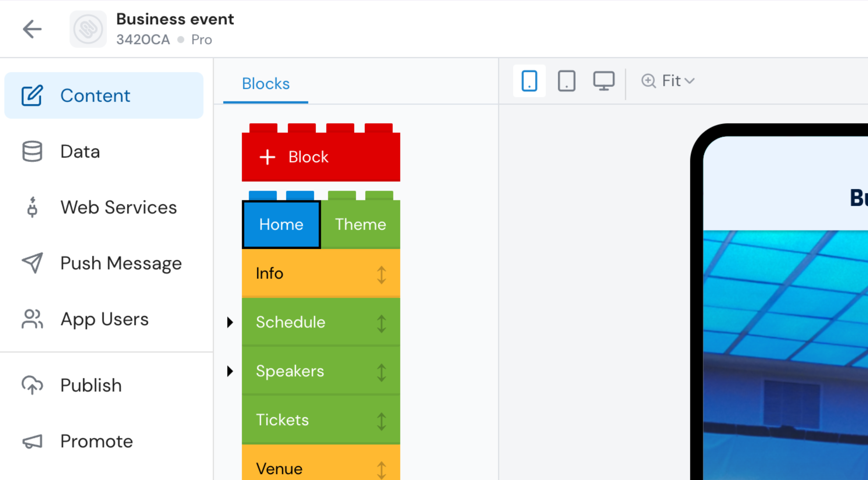Select the Theme block
This screenshot has width=868, height=480.
(x=360, y=224)
